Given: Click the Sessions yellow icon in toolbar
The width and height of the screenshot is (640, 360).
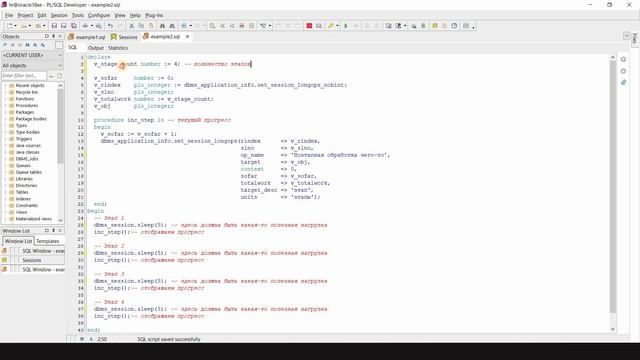Looking at the screenshot, I should [435, 26].
